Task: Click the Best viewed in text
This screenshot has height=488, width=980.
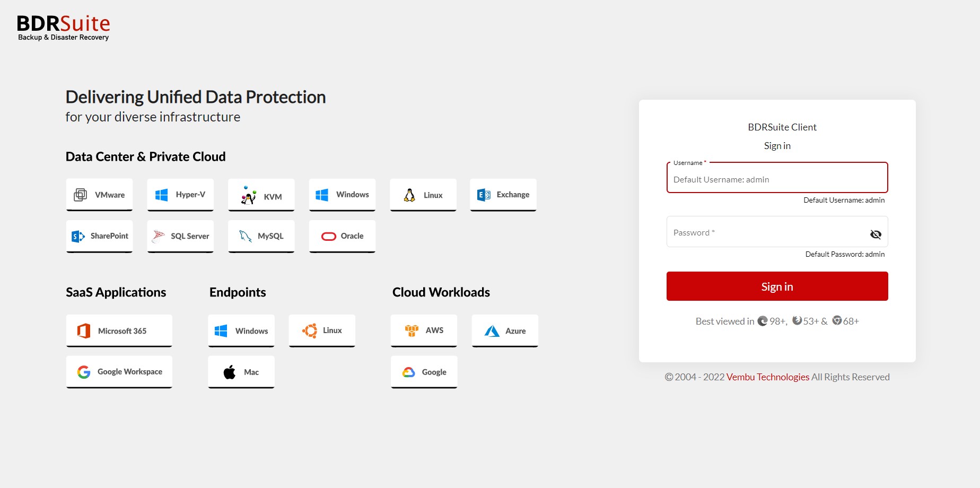Action: pyautogui.click(x=725, y=321)
